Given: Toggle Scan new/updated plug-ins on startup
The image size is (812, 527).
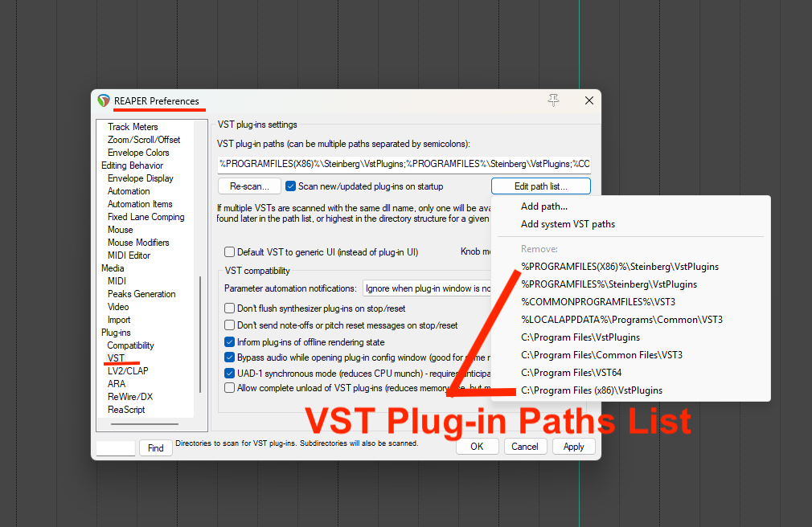Looking at the screenshot, I should pos(291,186).
